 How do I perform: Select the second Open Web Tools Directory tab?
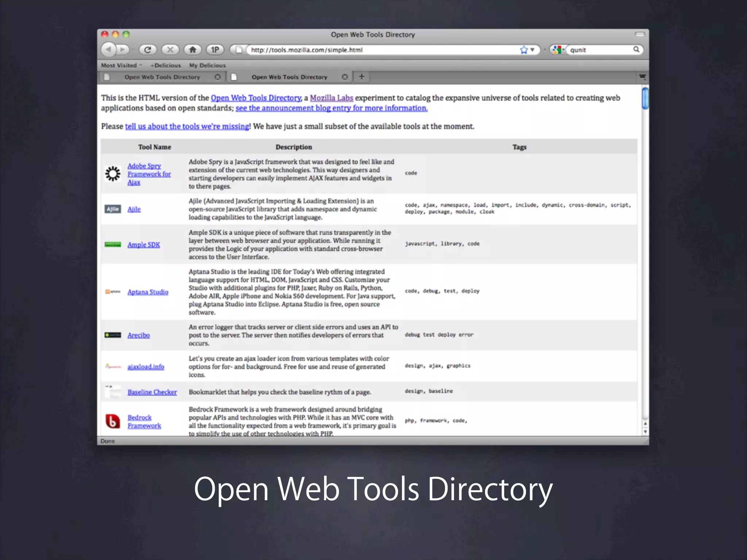pyautogui.click(x=289, y=77)
